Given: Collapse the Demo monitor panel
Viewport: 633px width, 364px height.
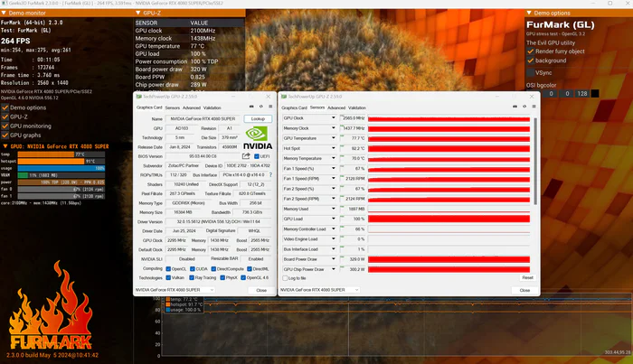Looking at the screenshot, I should pos(4,13).
